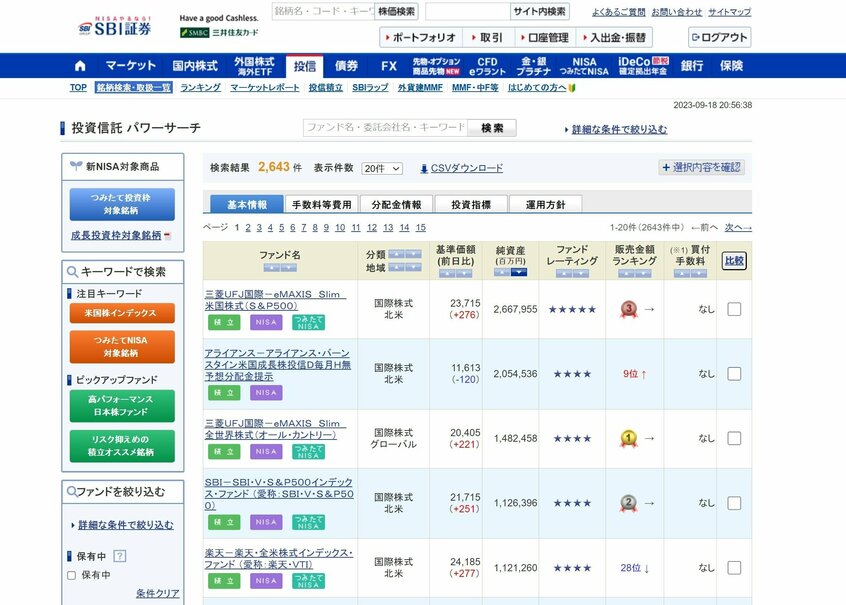Expand 選択内容を確認 panel
The image size is (846, 605).
701,167
